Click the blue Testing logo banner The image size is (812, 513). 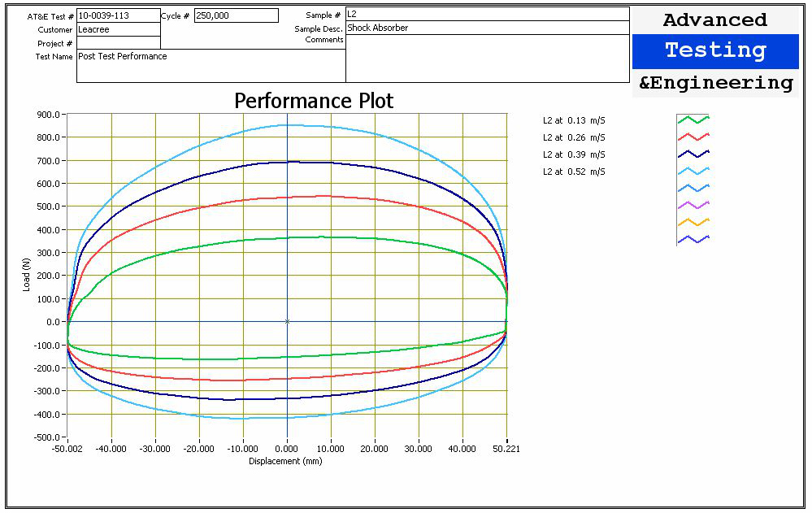(x=715, y=51)
